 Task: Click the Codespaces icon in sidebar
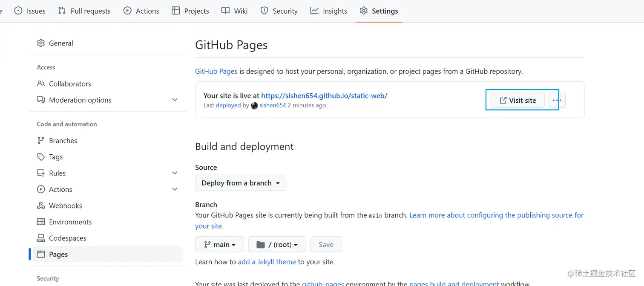(41, 238)
